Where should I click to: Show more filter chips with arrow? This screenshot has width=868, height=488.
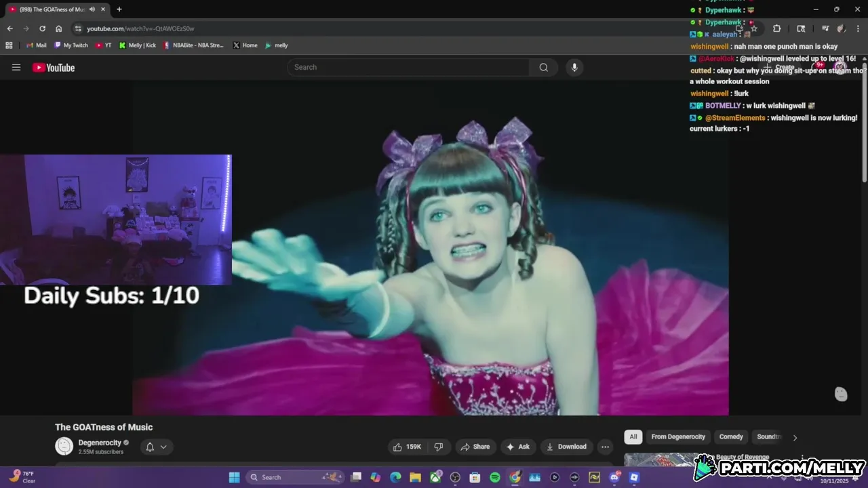795,437
